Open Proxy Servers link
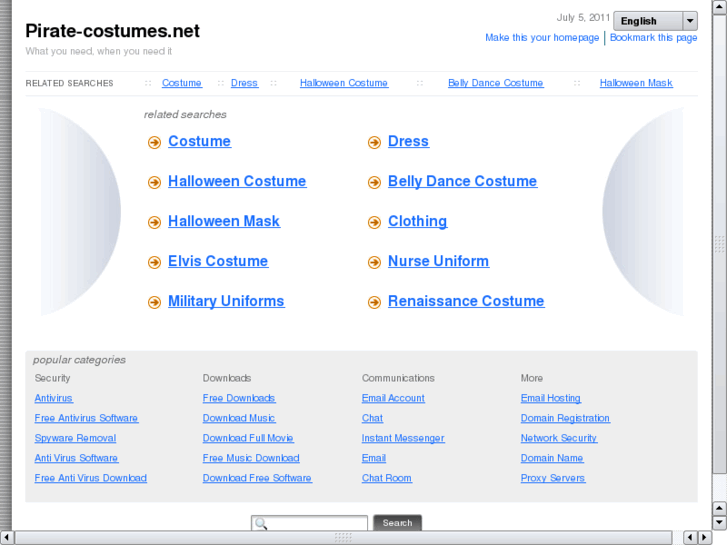The height and width of the screenshot is (545, 727). 553,478
